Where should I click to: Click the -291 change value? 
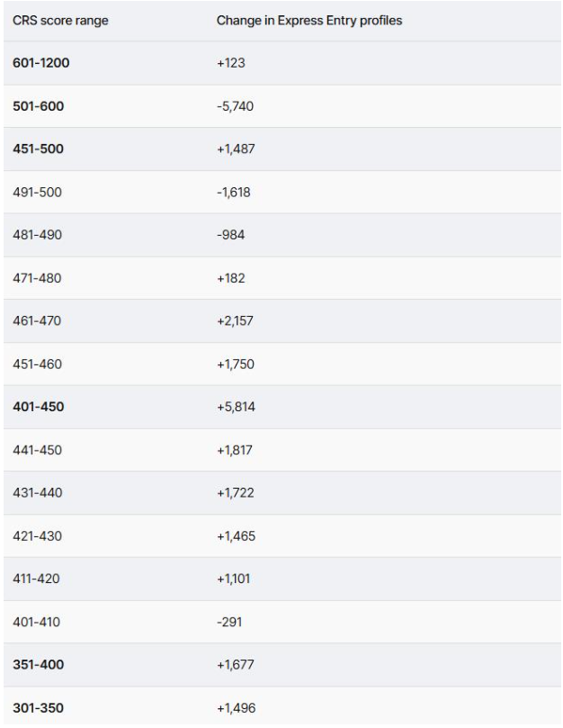pyautogui.click(x=229, y=622)
